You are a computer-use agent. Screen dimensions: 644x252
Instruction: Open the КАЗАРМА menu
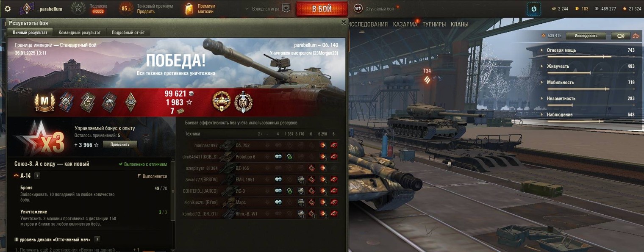pyautogui.click(x=405, y=25)
